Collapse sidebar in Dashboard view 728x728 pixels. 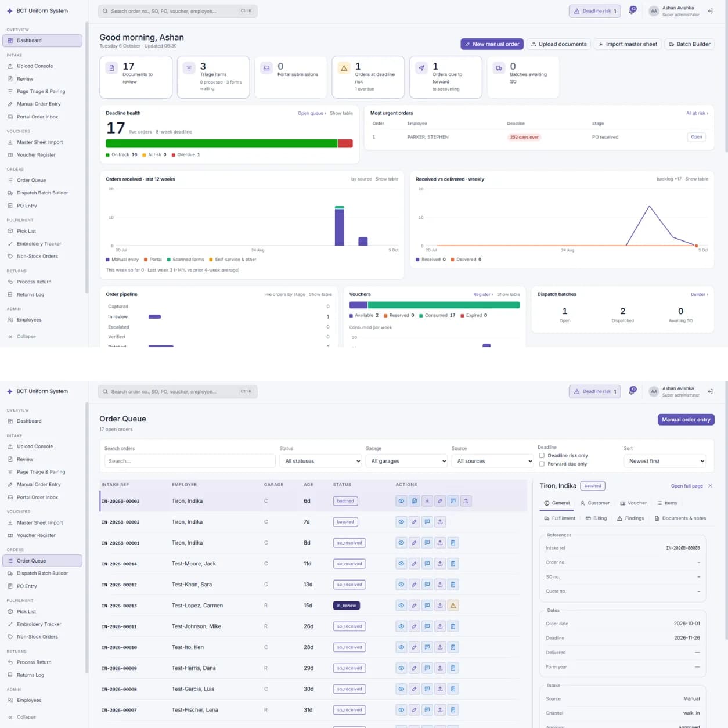coord(22,336)
